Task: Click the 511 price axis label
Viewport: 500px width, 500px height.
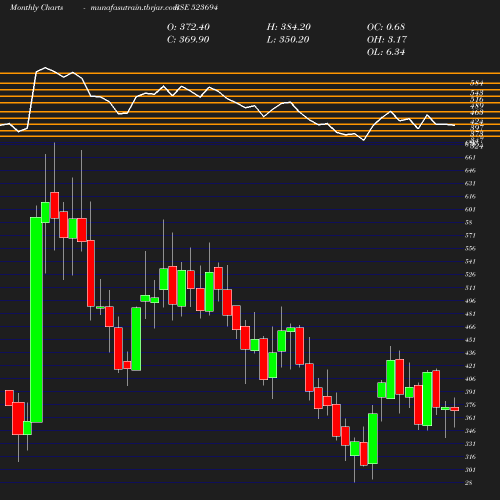Action: tap(470, 288)
